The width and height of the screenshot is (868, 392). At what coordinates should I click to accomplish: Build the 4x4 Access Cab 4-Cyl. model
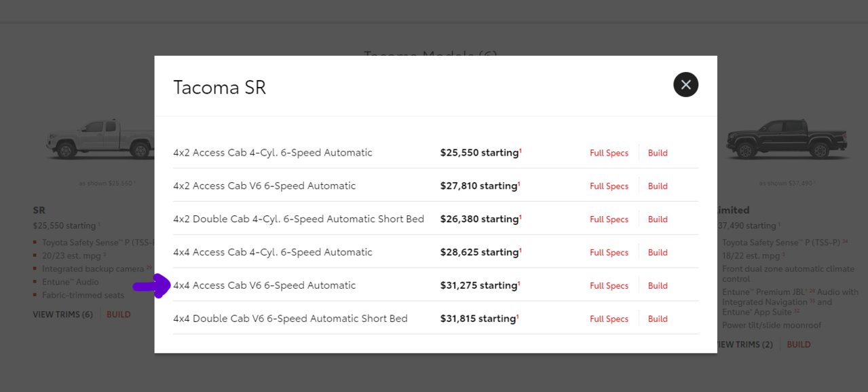point(658,253)
